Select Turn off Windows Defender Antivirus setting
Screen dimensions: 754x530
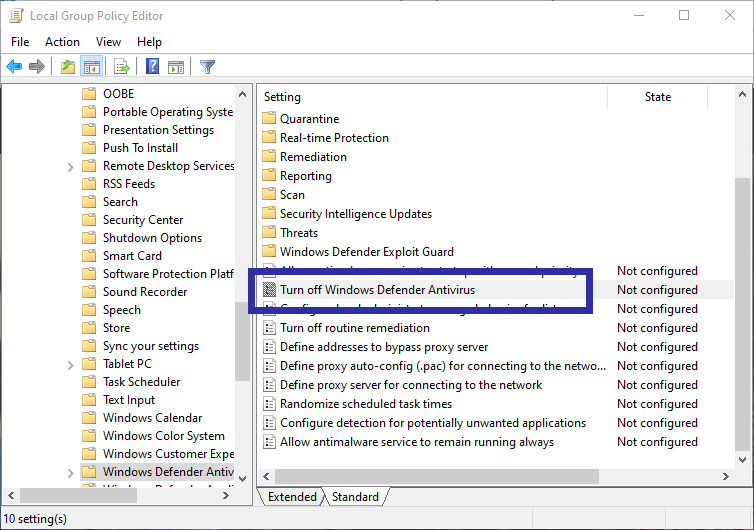tap(377, 290)
